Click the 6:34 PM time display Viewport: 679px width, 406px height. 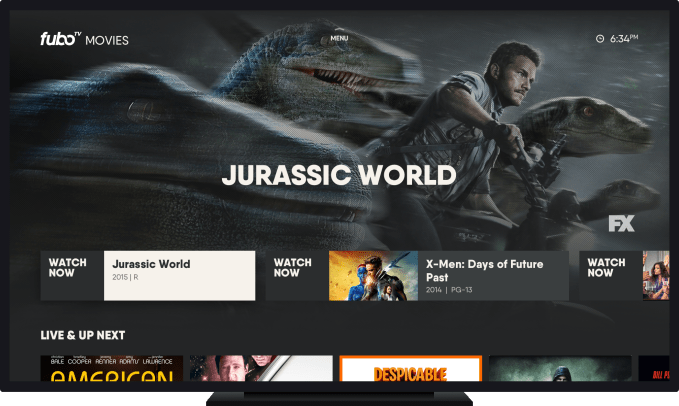(x=624, y=39)
